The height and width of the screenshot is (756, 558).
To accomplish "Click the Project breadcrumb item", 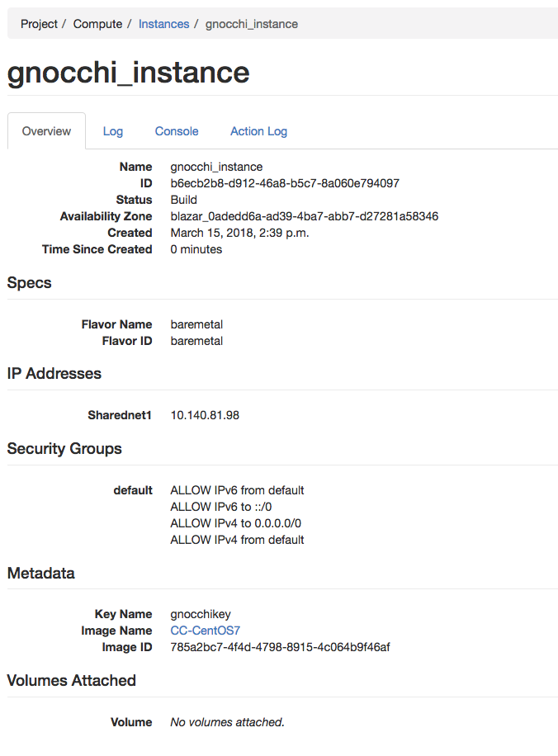I will pos(39,24).
